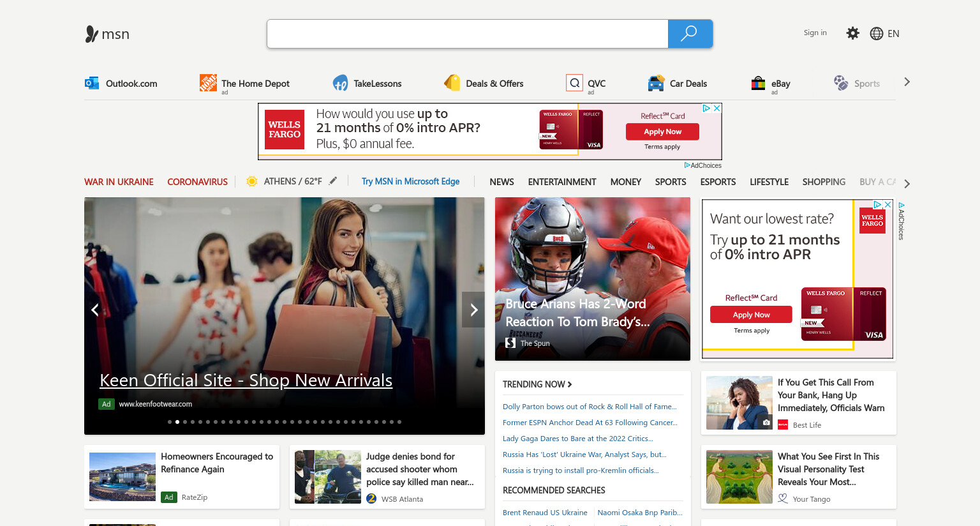Open the EN language globe selector
The image size is (980, 526).
click(x=884, y=33)
